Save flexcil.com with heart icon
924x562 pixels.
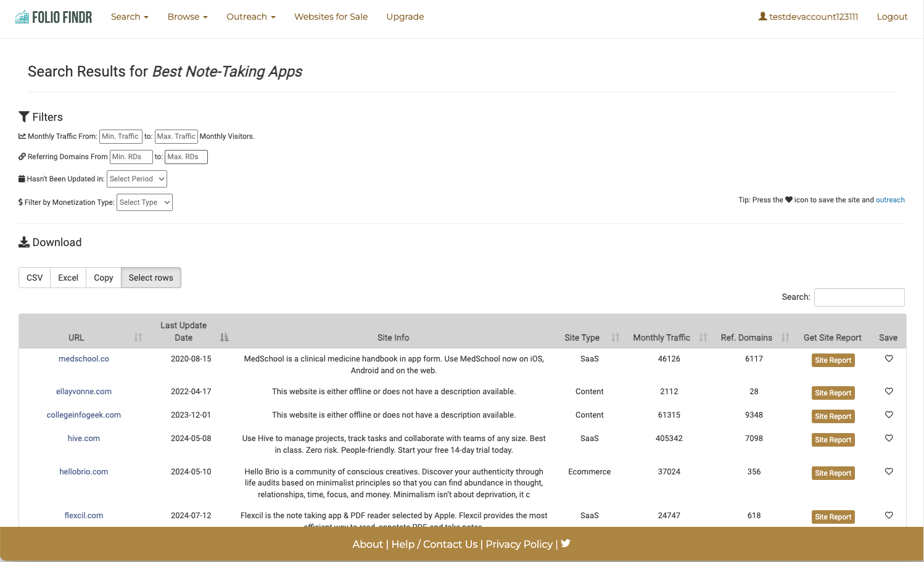[889, 515]
